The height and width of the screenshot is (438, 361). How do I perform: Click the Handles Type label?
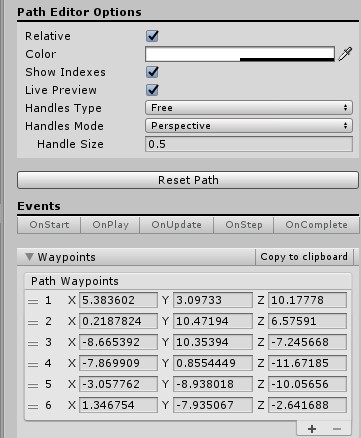tap(63, 108)
